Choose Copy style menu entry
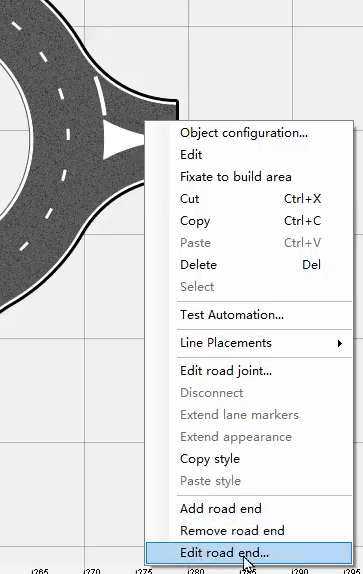The width and height of the screenshot is (363, 574). [x=249, y=459]
